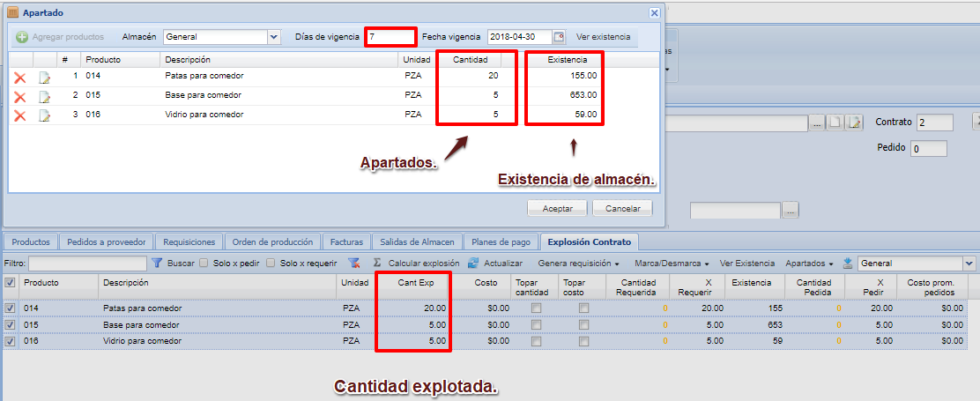
Task: Click Cancelar in the Apartado dialog
Action: pos(622,209)
